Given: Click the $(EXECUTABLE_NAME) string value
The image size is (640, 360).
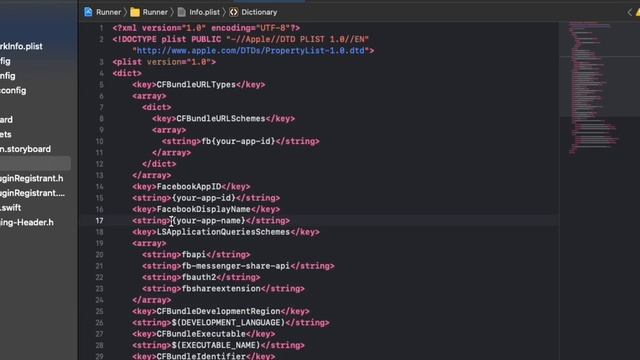Looking at the screenshot, I should (x=216, y=345).
